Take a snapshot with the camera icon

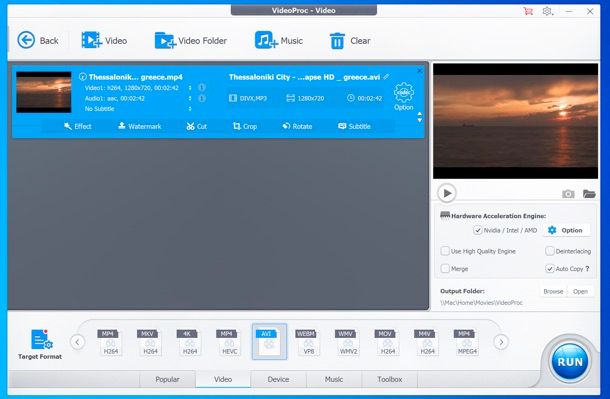click(x=568, y=193)
